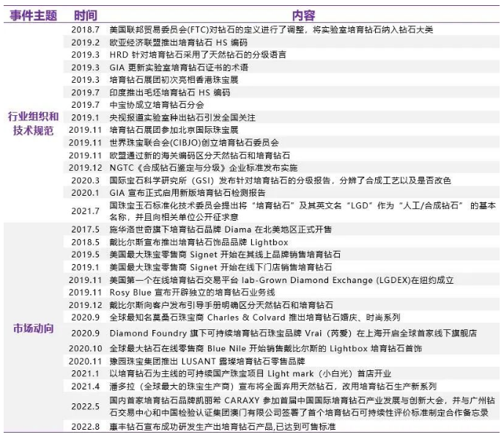This screenshot has width=504, height=440.
Task: Select the 豫园珠宝集团推出 LUSANT row
Action: (207, 362)
